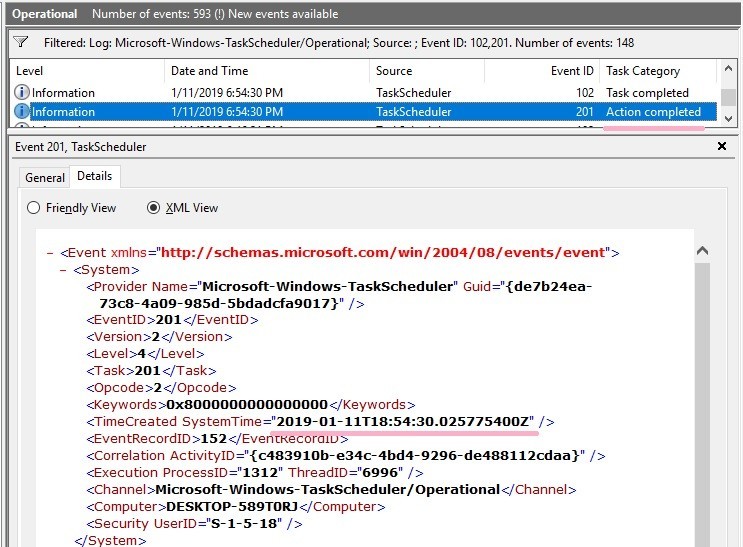Click the XML view vertical scrollbar track
743x547 pixels.
click(x=702, y=403)
